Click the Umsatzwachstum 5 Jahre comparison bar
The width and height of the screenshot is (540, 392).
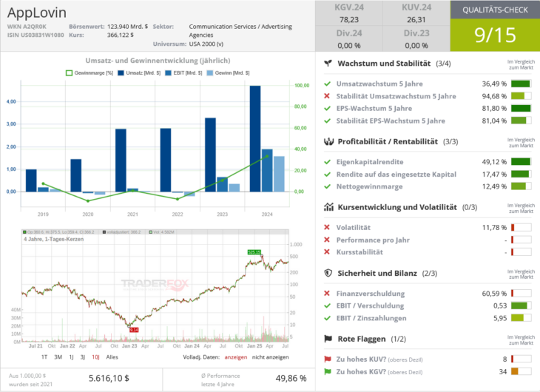click(521, 84)
